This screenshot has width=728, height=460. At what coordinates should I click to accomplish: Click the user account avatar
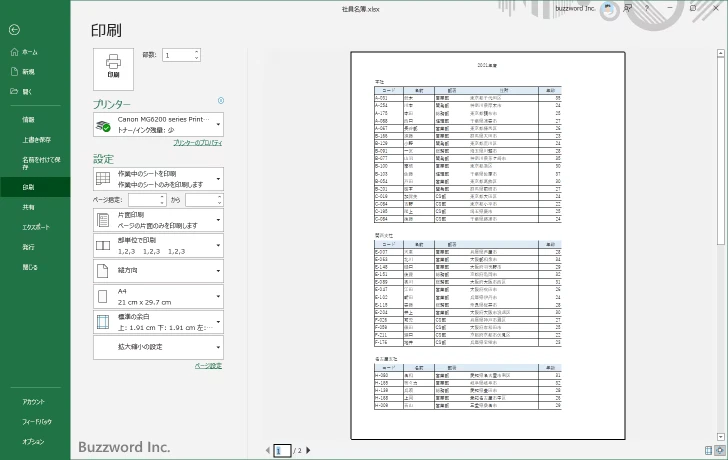coord(608,9)
